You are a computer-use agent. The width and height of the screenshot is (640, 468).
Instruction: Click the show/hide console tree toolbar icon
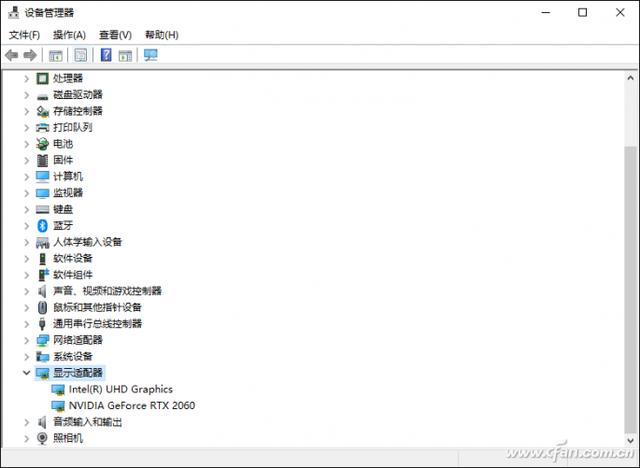(56, 55)
